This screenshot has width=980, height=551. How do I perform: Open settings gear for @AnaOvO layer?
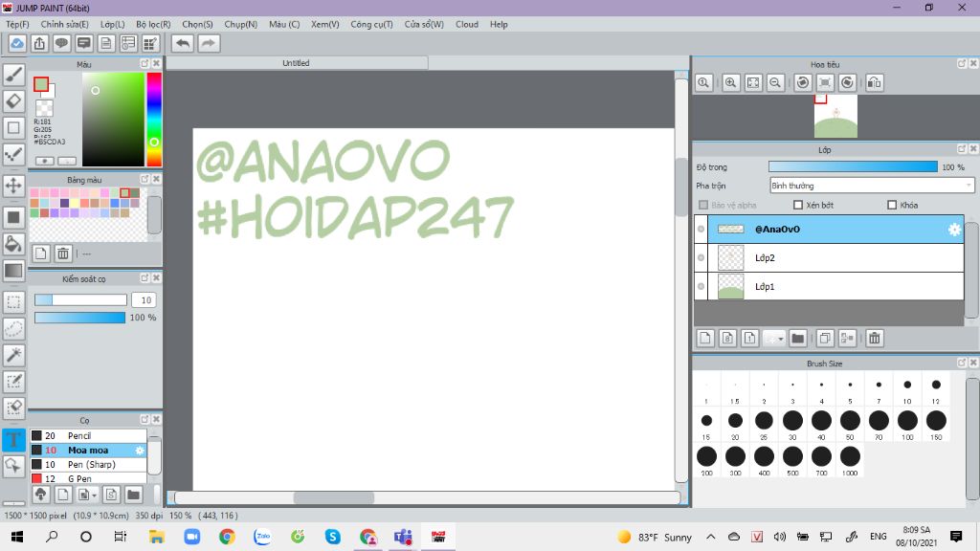954,230
